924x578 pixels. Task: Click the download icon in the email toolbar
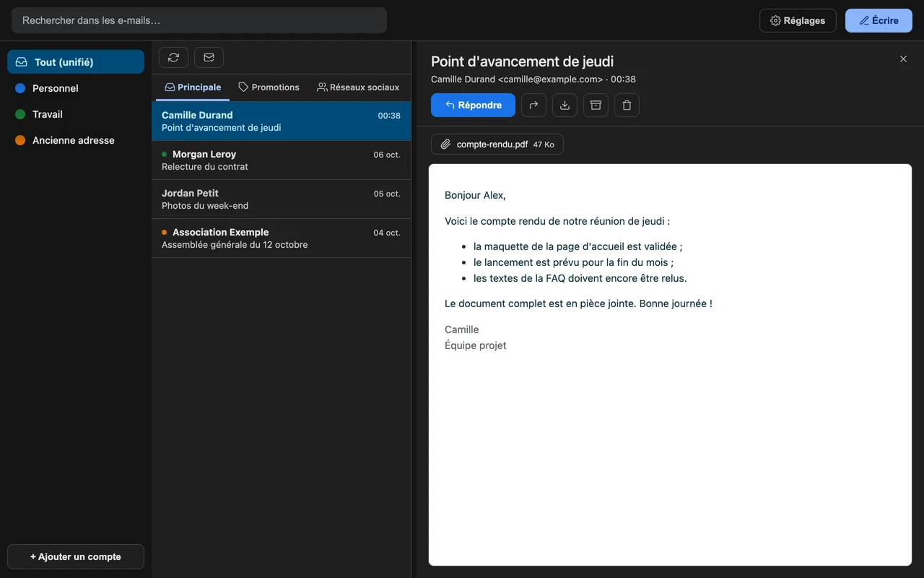coord(565,105)
